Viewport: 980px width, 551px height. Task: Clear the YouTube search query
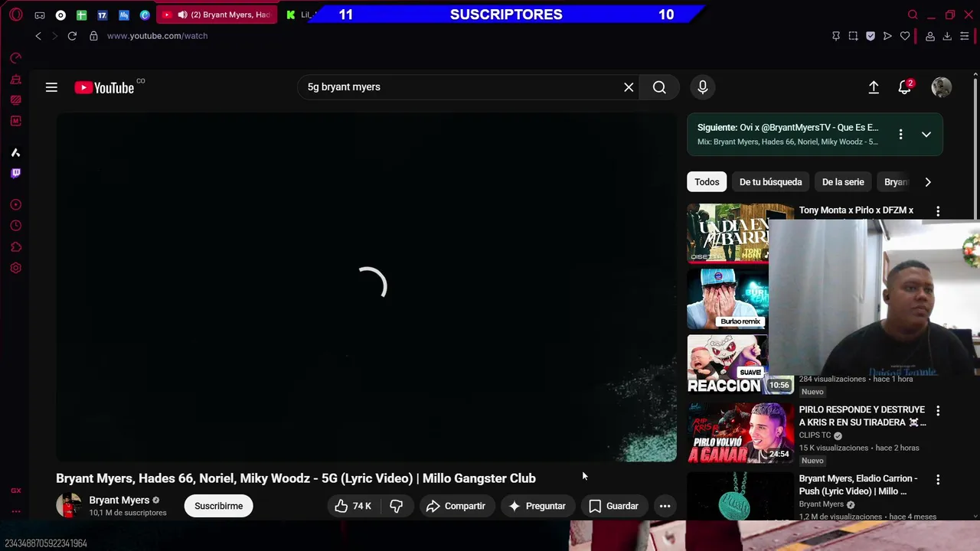point(629,87)
